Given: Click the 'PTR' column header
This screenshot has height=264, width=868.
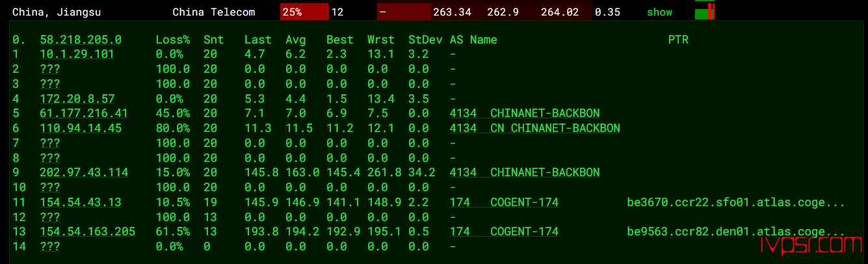Looking at the screenshot, I should tap(678, 40).
